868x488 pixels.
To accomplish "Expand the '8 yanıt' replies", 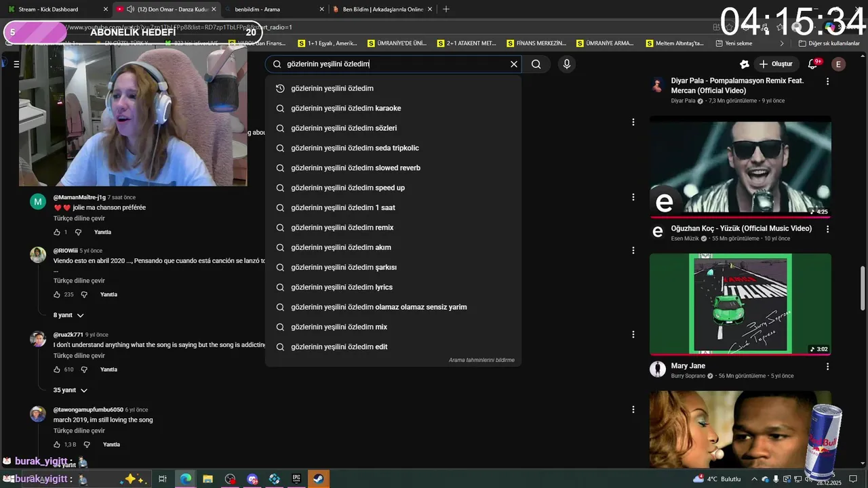I will [68, 315].
